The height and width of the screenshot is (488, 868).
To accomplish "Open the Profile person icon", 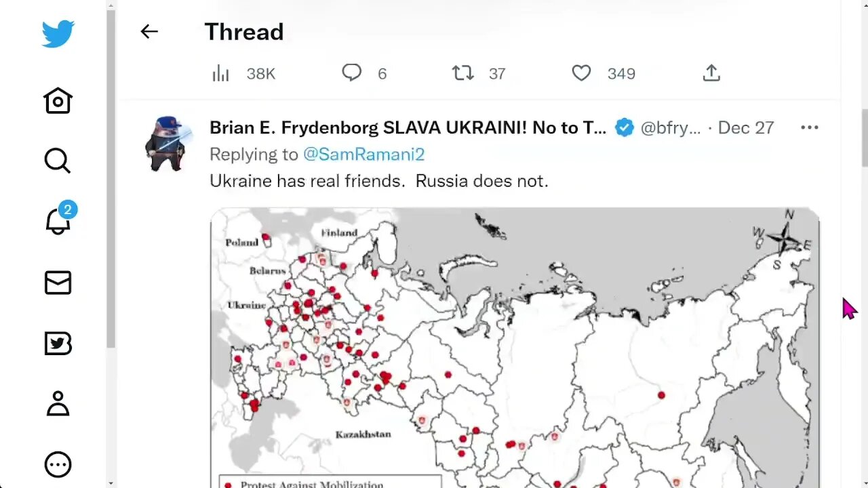I will pos(58,403).
